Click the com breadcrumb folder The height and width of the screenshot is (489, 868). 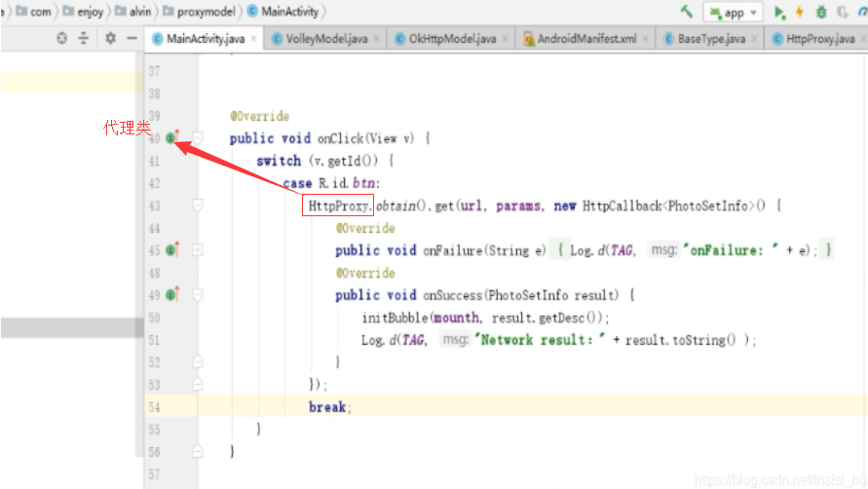[x=34, y=11]
